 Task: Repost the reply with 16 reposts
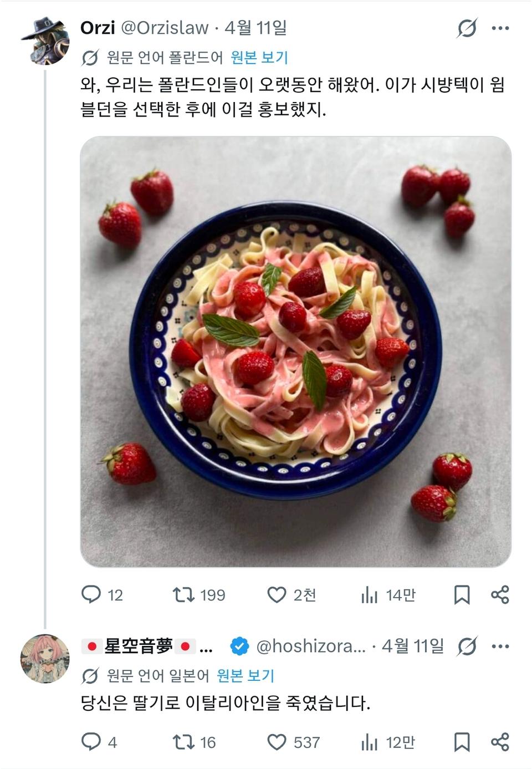[x=183, y=742]
